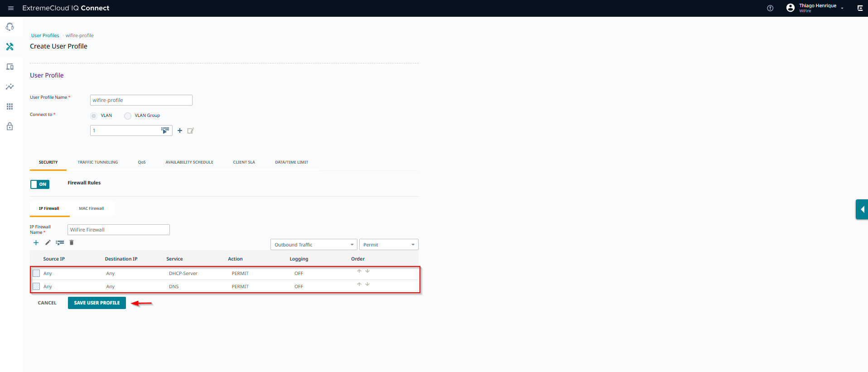Viewport: 868px width, 372px height.
Task: Click the Action column header
Action: tap(235, 259)
